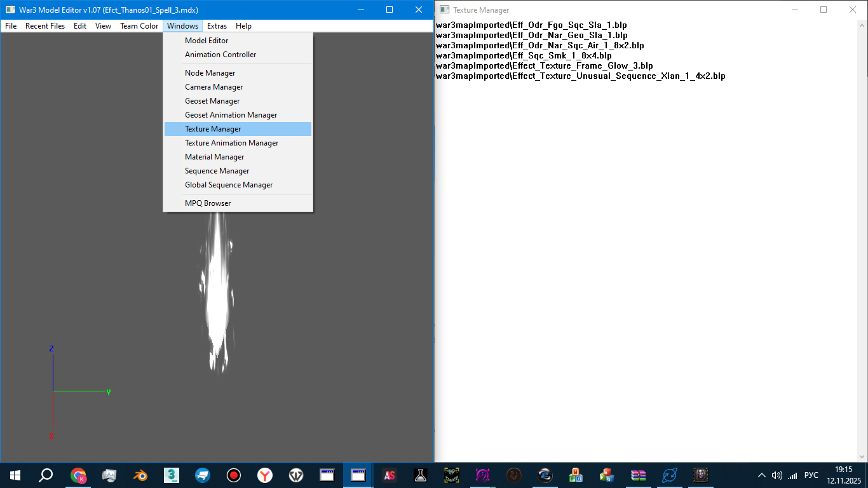Open the Extras menu
This screenshot has width=868, height=488.
point(217,26)
